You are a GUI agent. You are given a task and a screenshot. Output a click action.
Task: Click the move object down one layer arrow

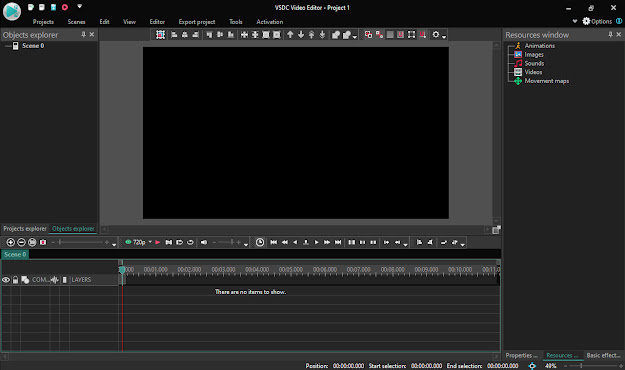301,35
